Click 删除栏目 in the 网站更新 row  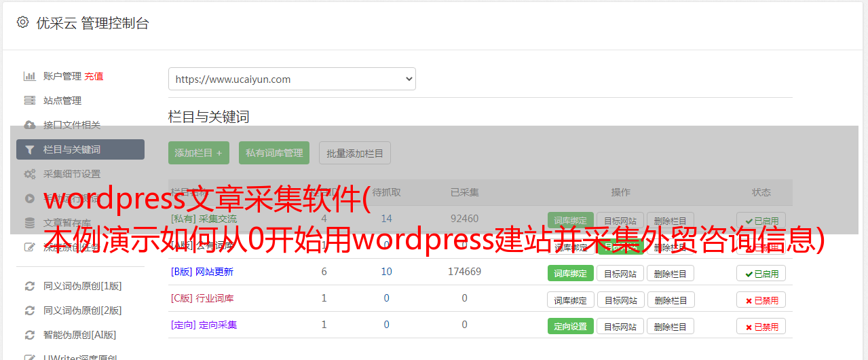[x=670, y=274]
